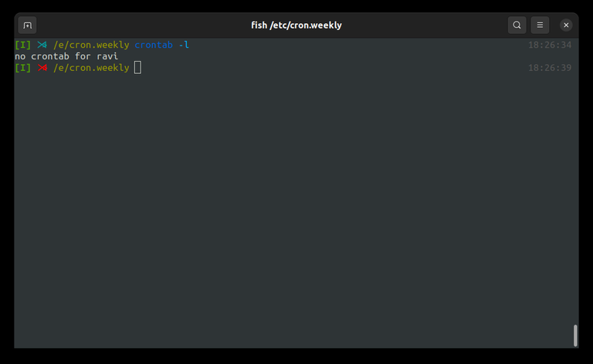Open a new terminal tab

27,25
